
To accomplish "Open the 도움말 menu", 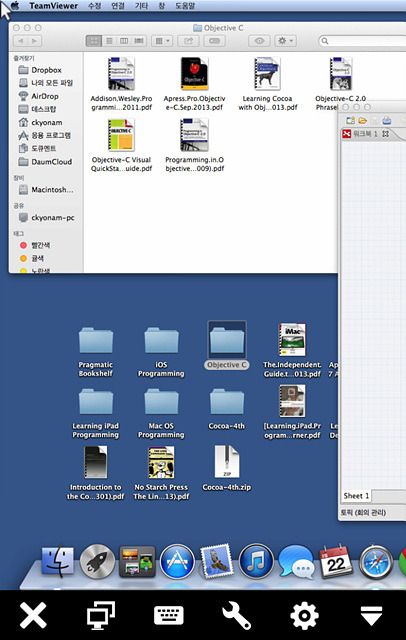I will coord(185,6).
